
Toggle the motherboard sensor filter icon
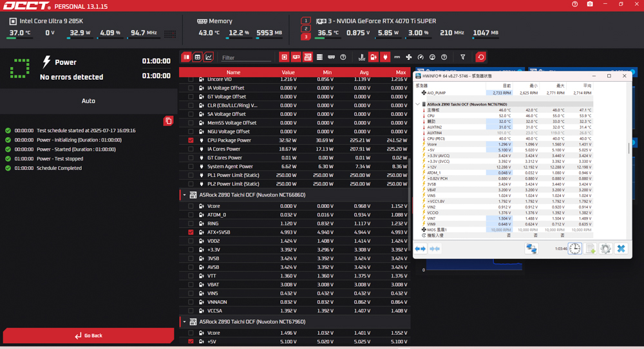click(308, 57)
